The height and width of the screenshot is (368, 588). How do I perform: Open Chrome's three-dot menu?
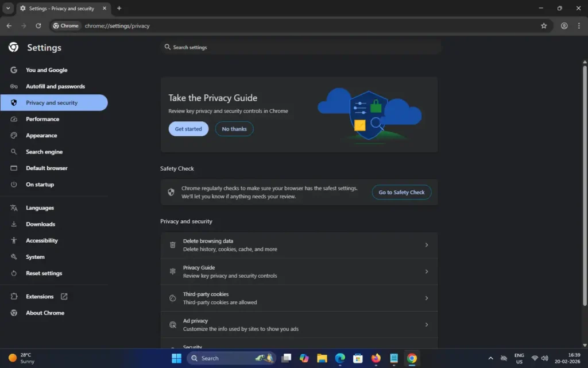[578, 26]
